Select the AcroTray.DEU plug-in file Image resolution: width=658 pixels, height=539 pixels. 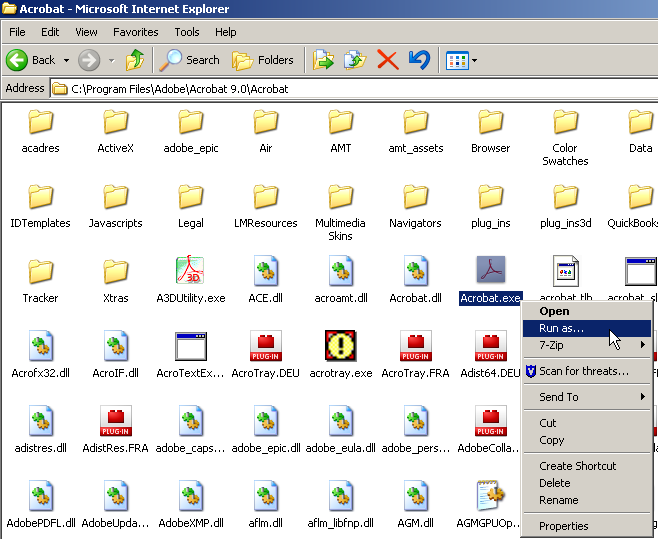click(265, 346)
